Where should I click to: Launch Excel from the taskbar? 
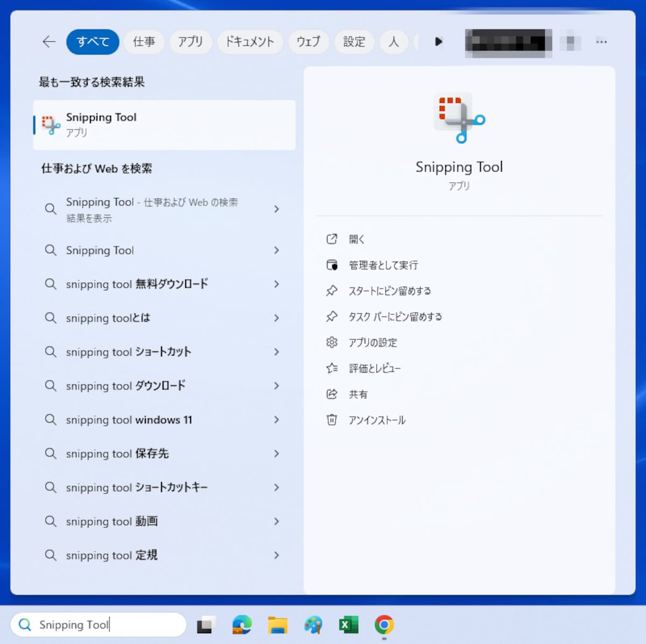pos(348,625)
